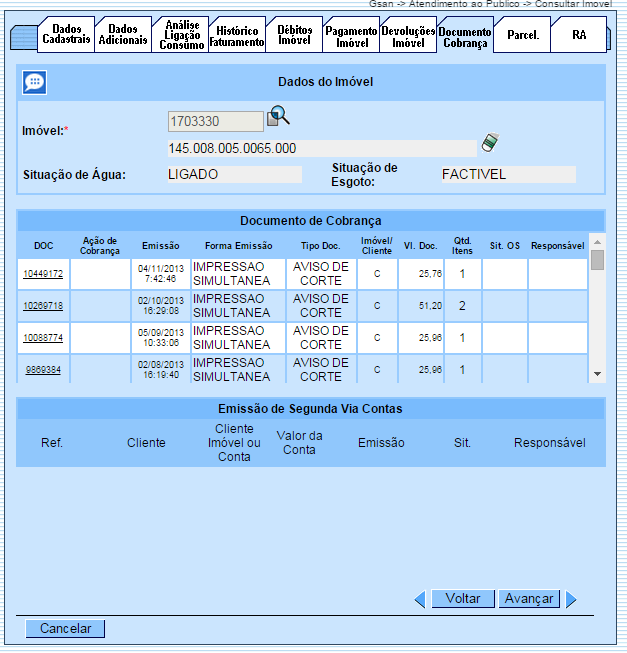
Task: Open document link 10449172
Action: [x=43, y=274]
